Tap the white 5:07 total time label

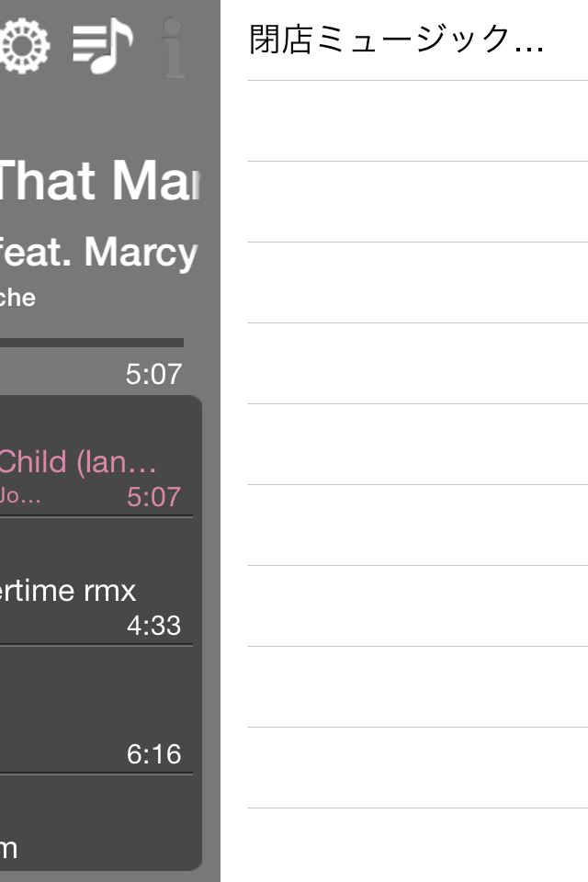153,374
